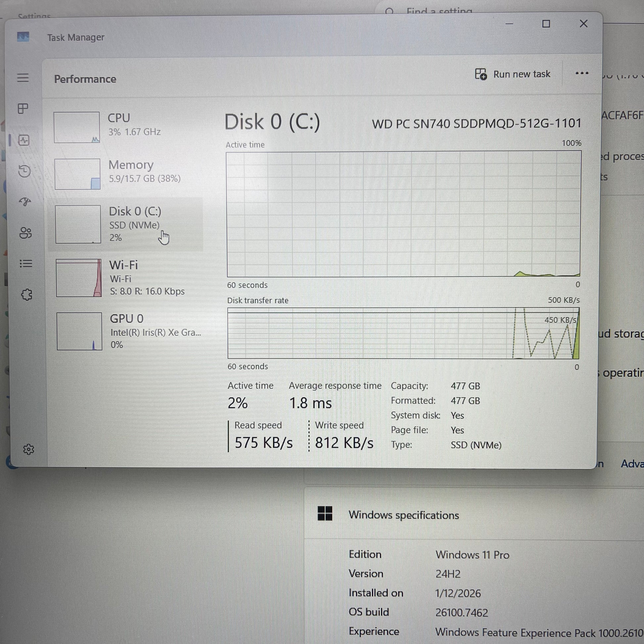Click the Disk Active time graph
The width and height of the screenshot is (644, 644).
403,214
